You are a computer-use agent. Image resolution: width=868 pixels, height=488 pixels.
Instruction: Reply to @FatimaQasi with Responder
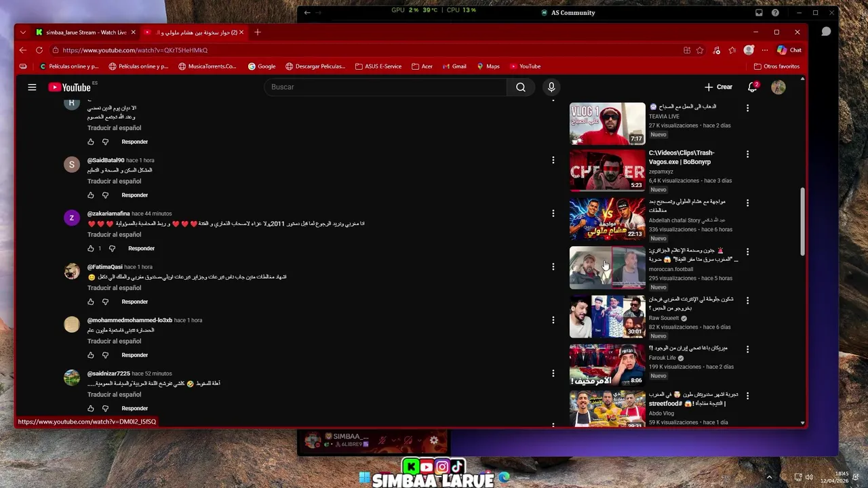134,302
